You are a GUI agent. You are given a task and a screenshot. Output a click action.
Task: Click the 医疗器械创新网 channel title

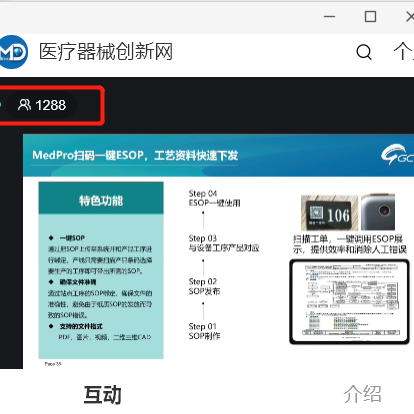pos(106,52)
